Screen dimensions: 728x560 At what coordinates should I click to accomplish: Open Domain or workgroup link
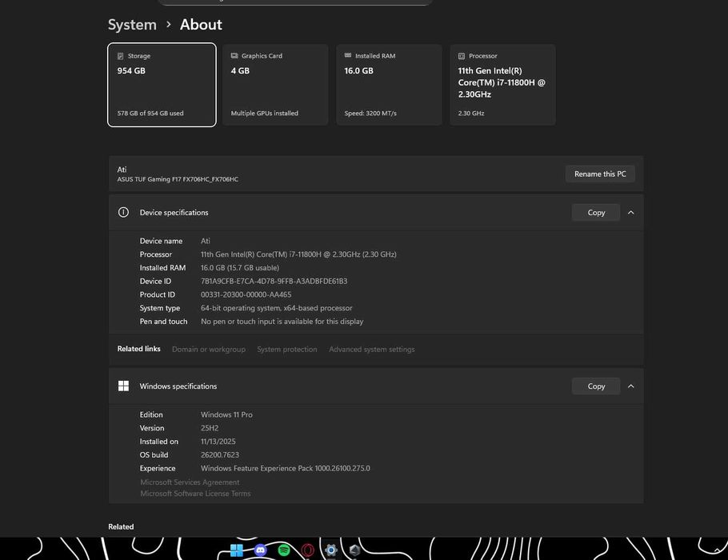coord(209,349)
